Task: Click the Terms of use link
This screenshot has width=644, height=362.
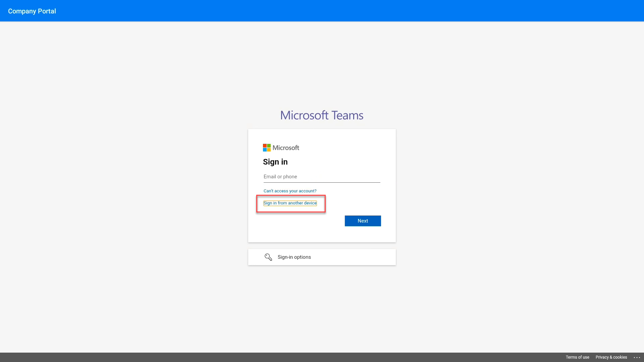Action: 577,357
